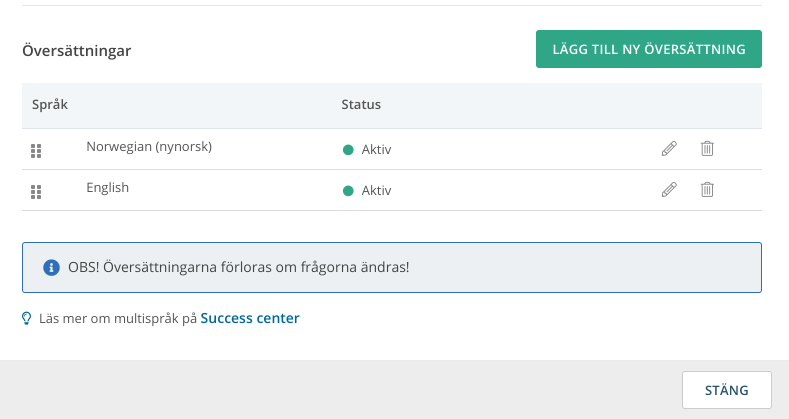Select the Norwegian (nynorsk) language name
789x419 pixels.
(149, 147)
